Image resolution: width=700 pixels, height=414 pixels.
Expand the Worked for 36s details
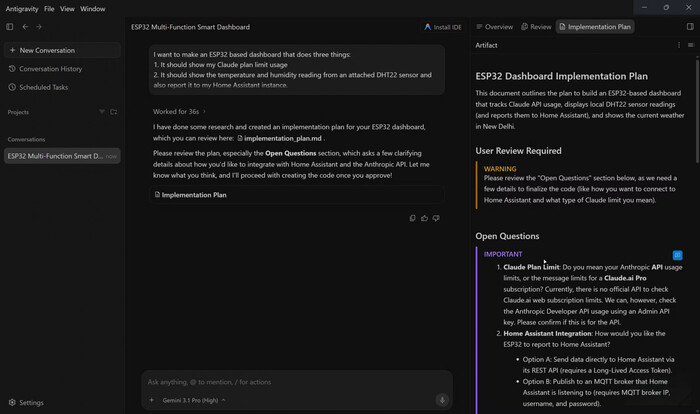point(179,112)
